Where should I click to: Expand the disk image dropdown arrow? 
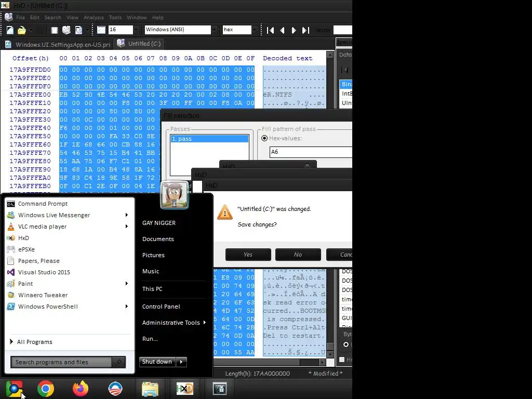click(x=87, y=30)
